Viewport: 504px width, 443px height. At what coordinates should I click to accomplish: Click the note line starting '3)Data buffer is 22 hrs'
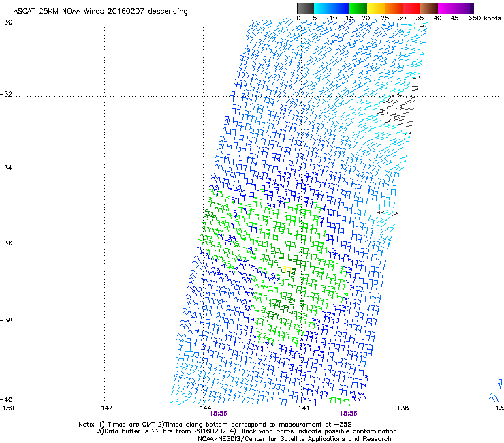(x=247, y=431)
